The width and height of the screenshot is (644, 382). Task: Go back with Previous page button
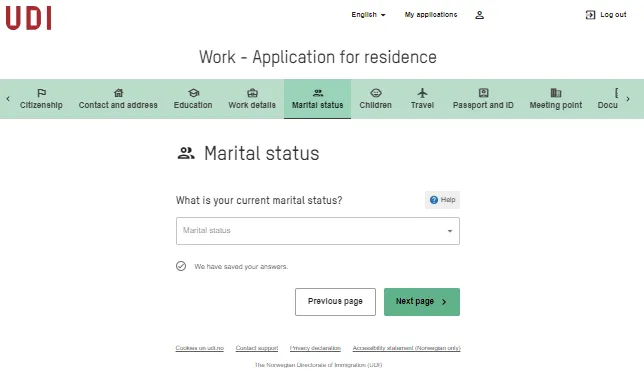point(335,302)
